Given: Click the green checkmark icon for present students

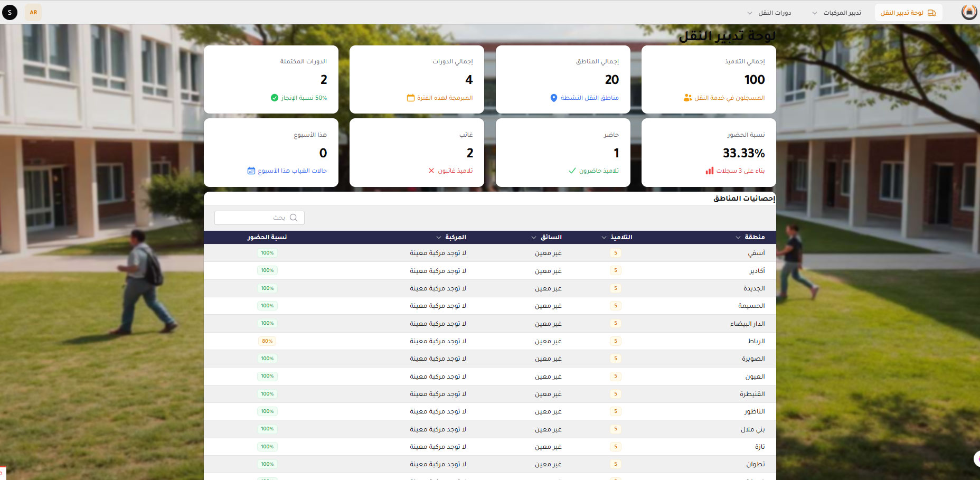Looking at the screenshot, I should pos(572,171).
